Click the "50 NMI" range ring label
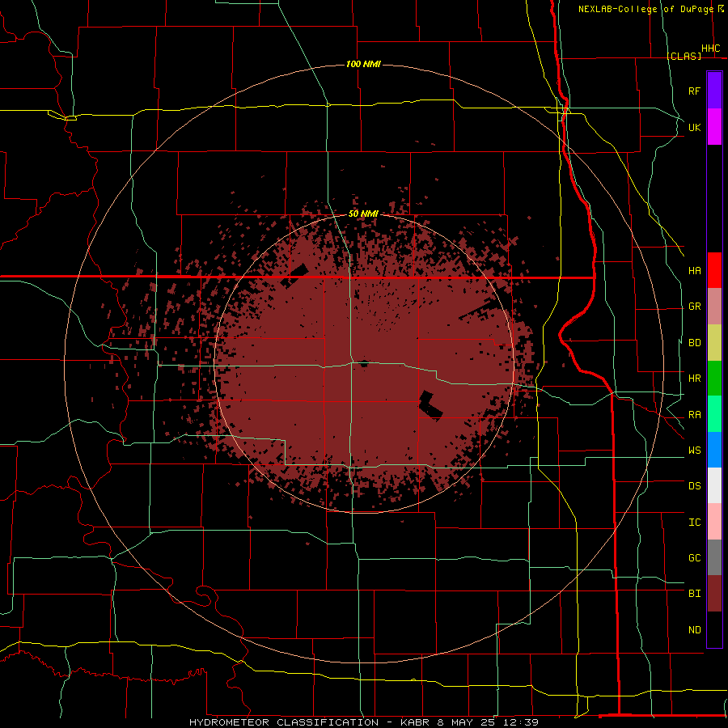Image resolution: width=728 pixels, height=728 pixels. click(363, 214)
